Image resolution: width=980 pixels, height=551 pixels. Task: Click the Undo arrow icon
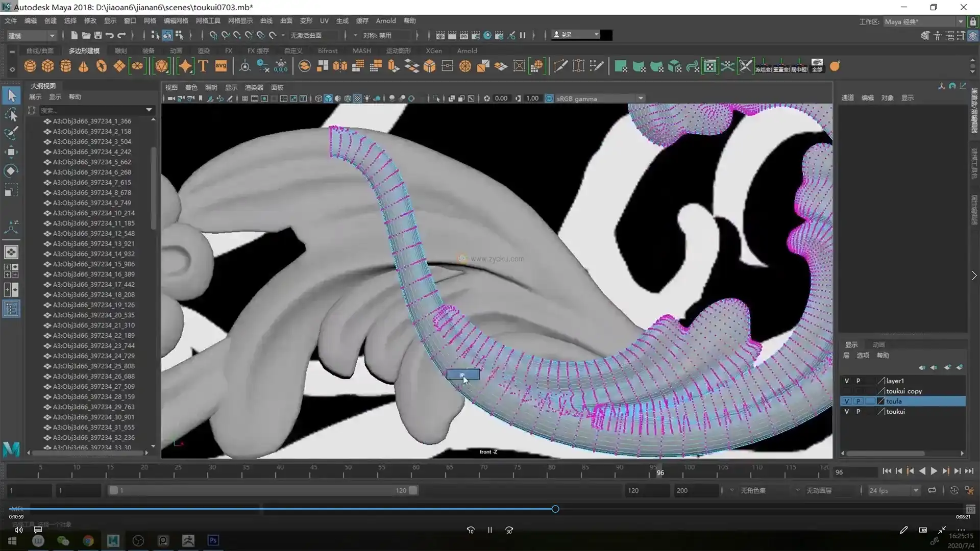click(x=110, y=35)
